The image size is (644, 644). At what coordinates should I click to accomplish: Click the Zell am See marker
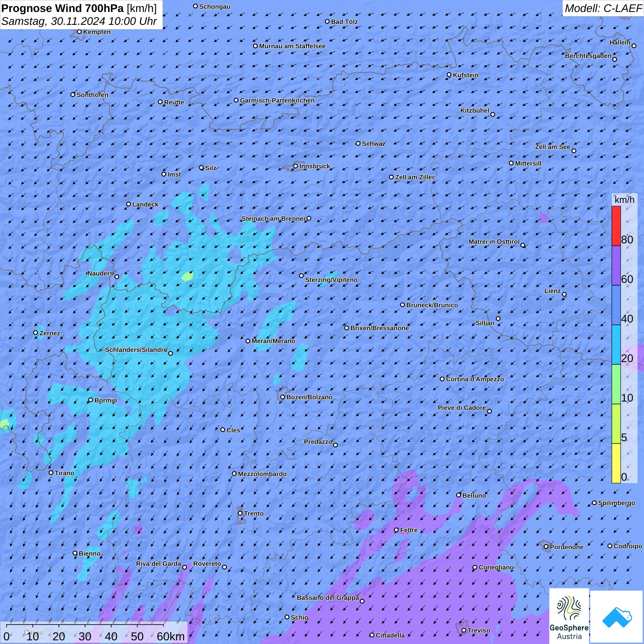[574, 151]
